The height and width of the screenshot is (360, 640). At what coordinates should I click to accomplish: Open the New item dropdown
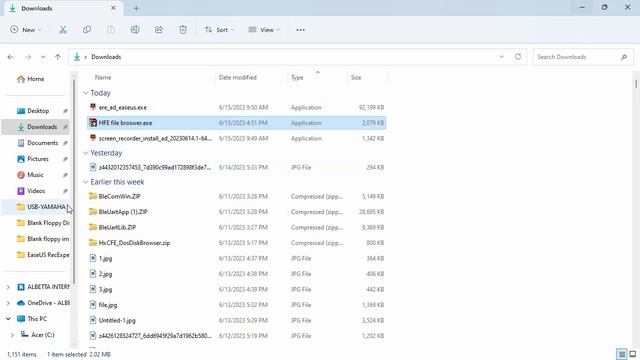(26, 30)
